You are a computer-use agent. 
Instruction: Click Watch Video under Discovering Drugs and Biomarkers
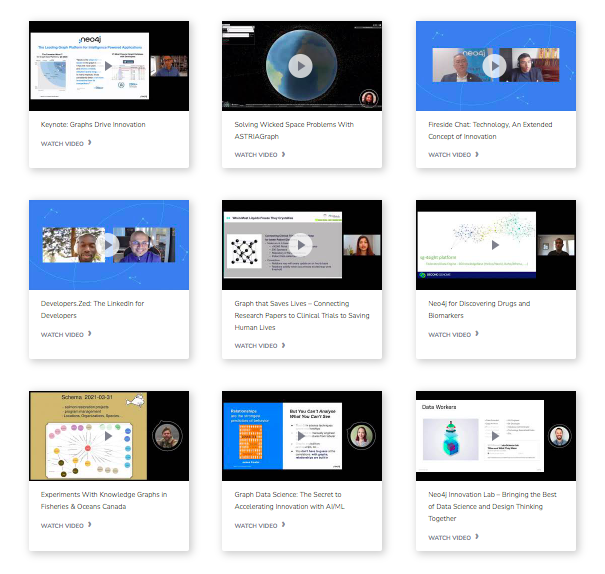pyautogui.click(x=453, y=334)
